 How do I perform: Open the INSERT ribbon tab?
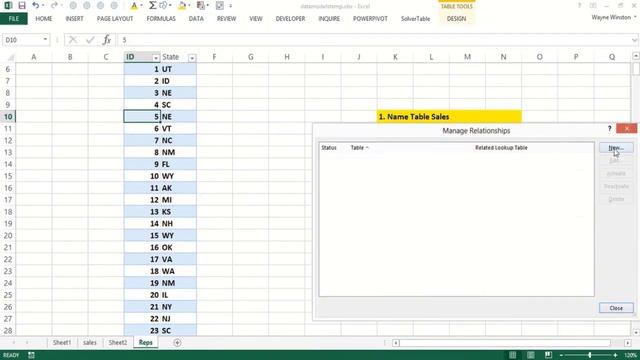[74, 19]
